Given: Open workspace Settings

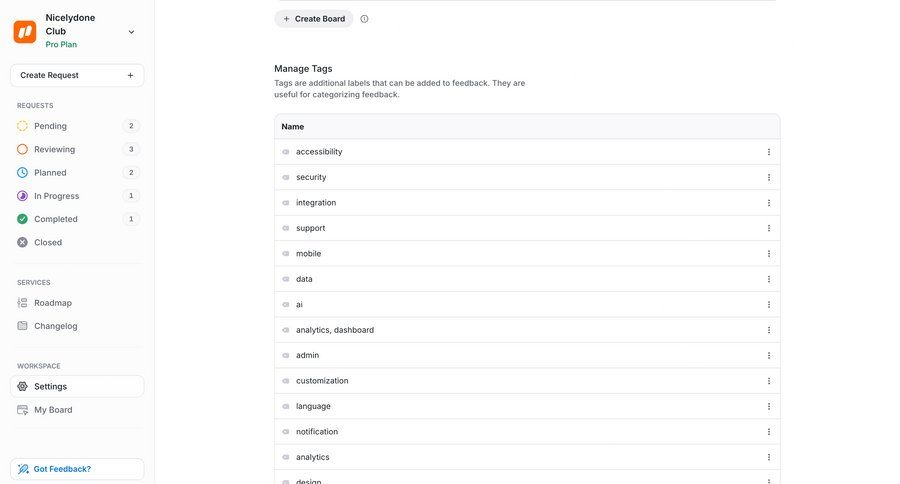Looking at the screenshot, I should tap(50, 386).
